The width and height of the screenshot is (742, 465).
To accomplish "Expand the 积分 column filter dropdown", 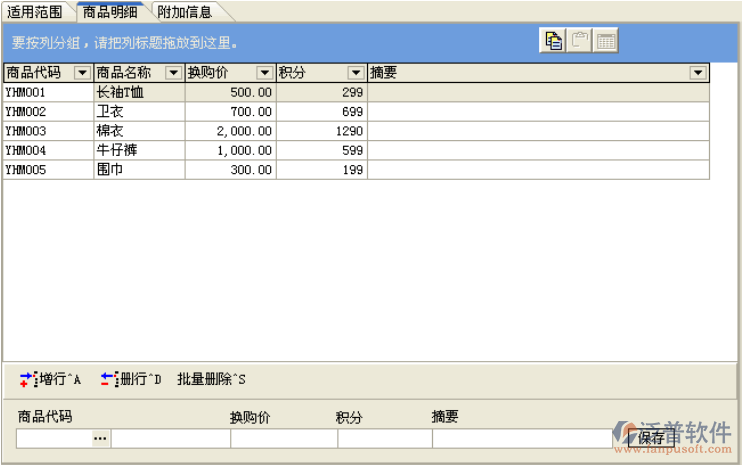I will 355,73.
